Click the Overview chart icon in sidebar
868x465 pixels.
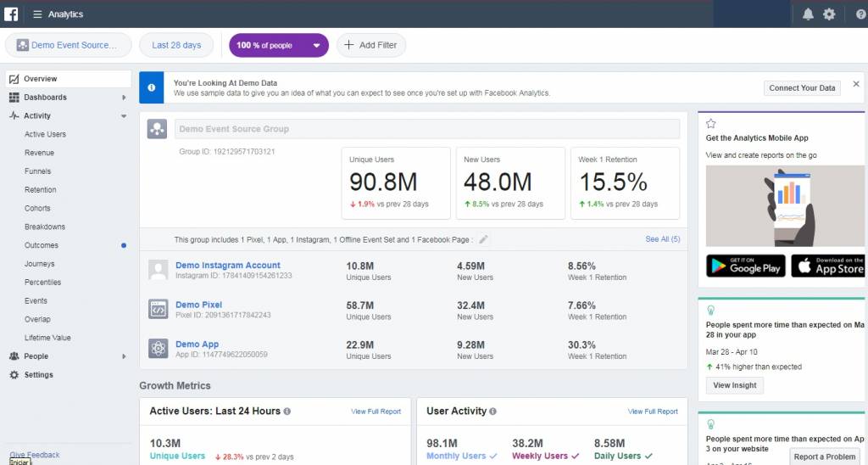(14, 79)
